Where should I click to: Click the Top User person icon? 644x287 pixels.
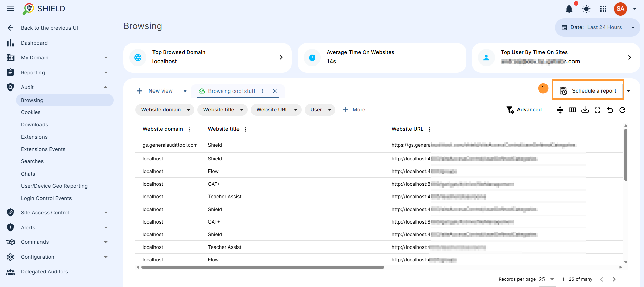pyautogui.click(x=486, y=58)
